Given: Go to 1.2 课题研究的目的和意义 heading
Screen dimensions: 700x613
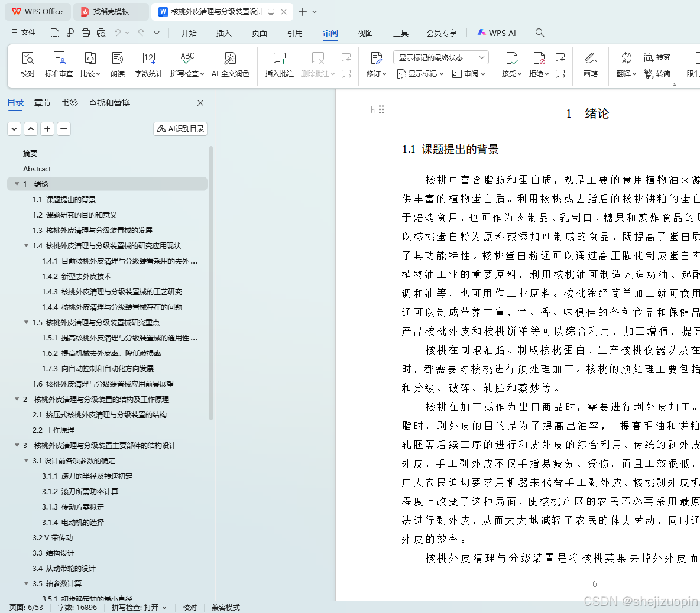Looking at the screenshot, I should point(74,215).
